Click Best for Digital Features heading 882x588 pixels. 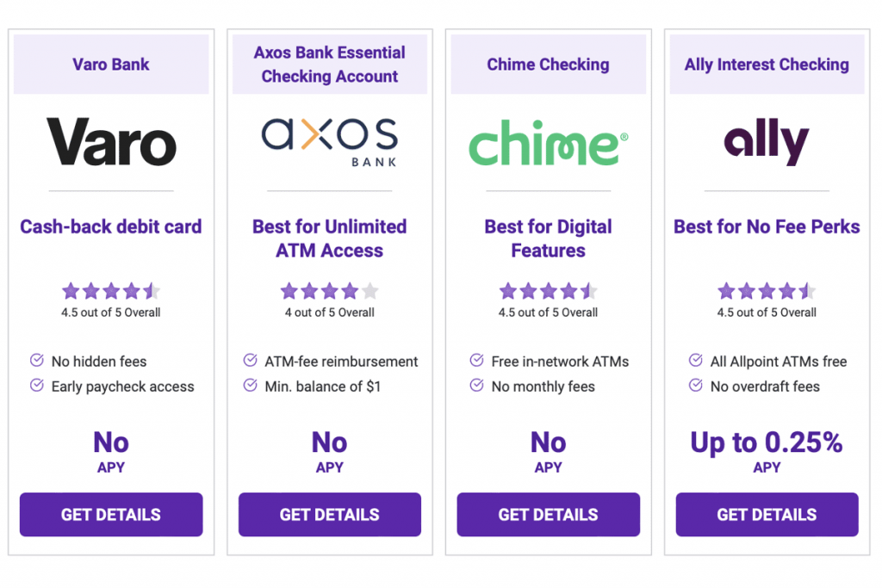[x=548, y=238]
